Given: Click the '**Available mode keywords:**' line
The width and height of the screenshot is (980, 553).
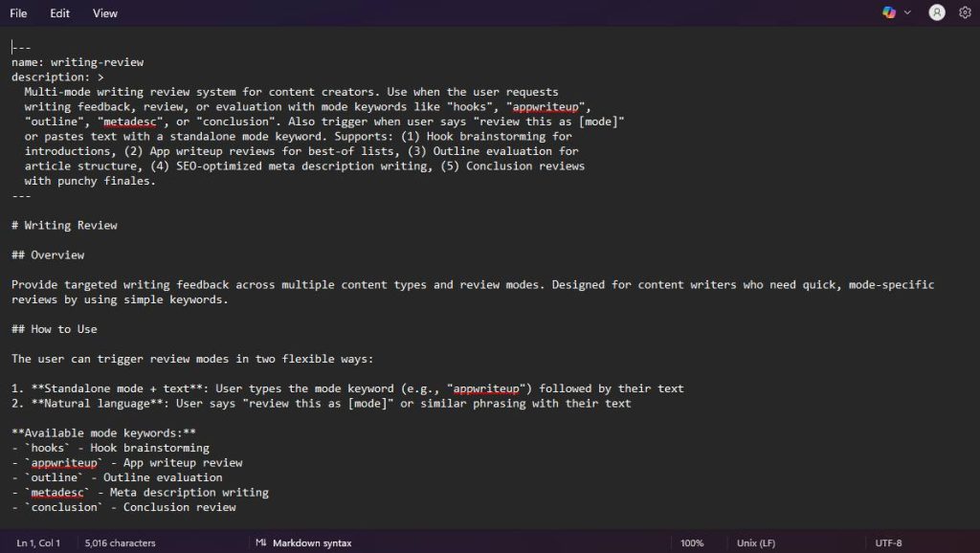Looking at the screenshot, I should click(x=103, y=433).
